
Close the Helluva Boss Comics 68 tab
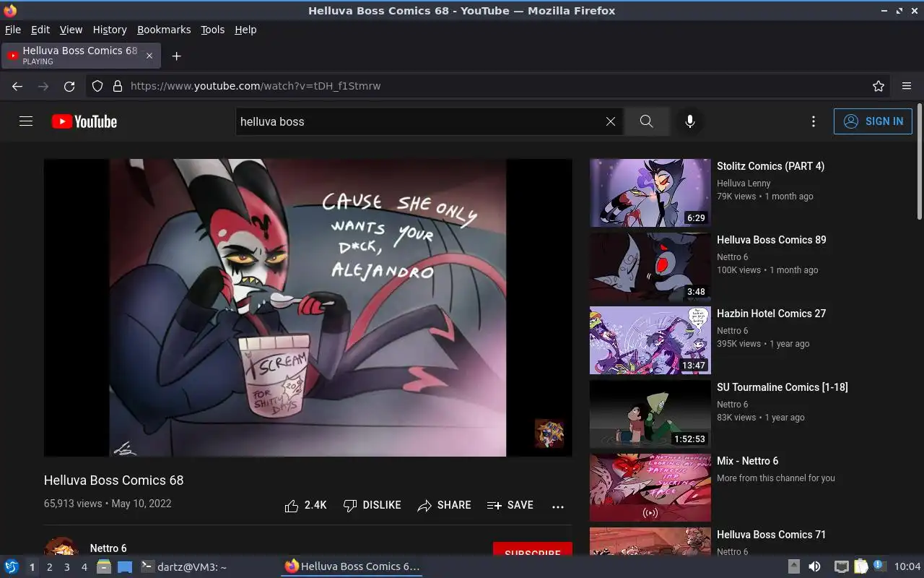[149, 56]
